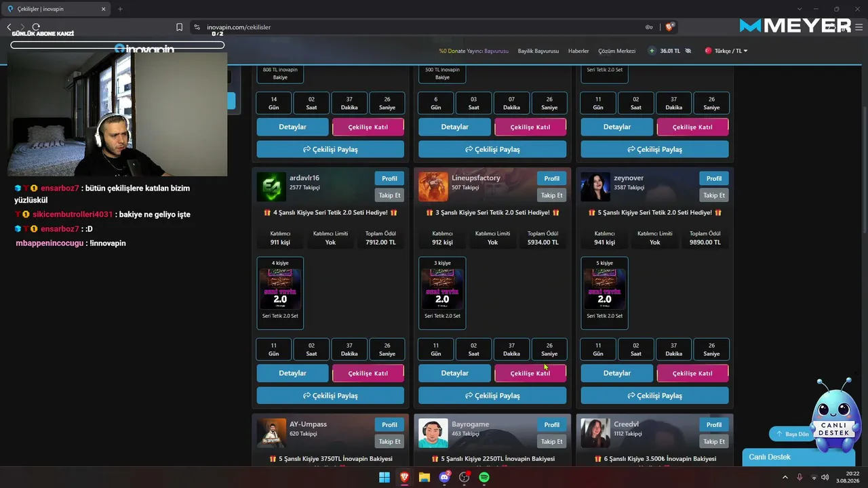Join Lineupsfactory giveaway with Çekilişe Katıl
The height and width of the screenshot is (488, 868).
[530, 373]
